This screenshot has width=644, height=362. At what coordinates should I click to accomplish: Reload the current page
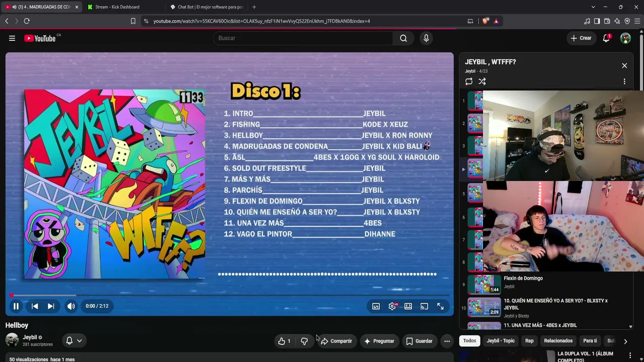coord(27,21)
